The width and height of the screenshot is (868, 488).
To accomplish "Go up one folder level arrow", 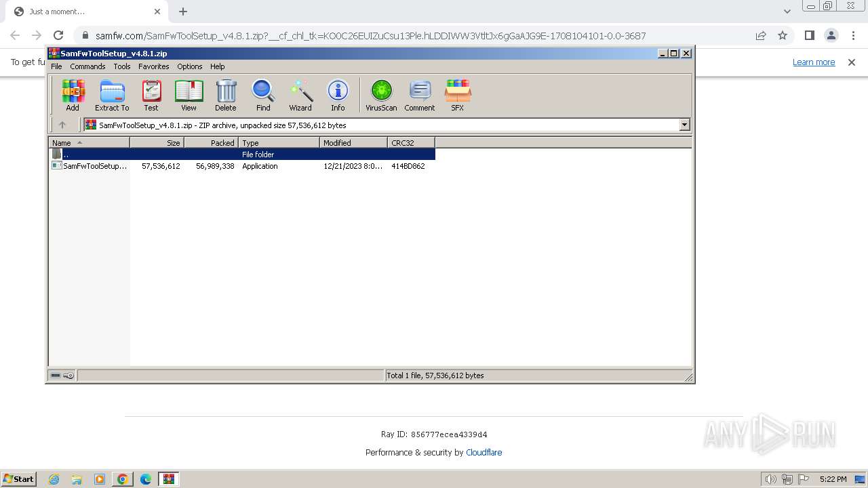I will (62, 125).
